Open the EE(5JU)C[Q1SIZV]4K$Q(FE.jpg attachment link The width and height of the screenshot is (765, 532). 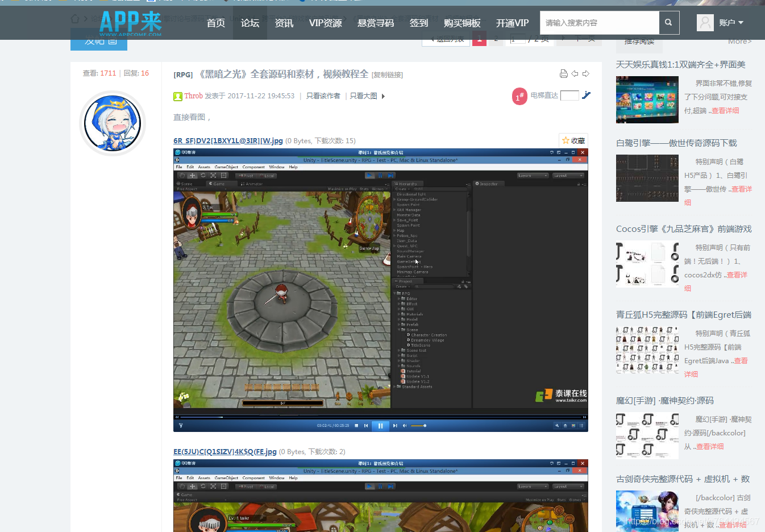(225, 452)
